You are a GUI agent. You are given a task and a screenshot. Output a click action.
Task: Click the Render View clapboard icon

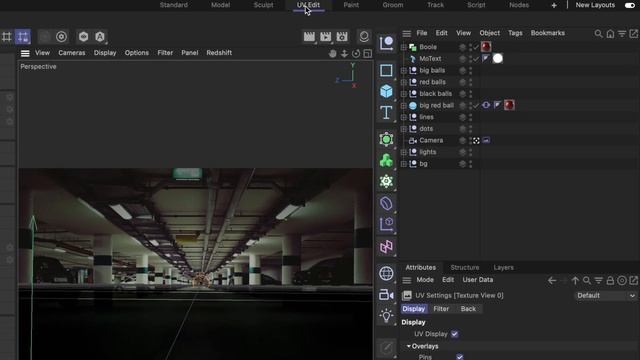pyautogui.click(x=309, y=37)
